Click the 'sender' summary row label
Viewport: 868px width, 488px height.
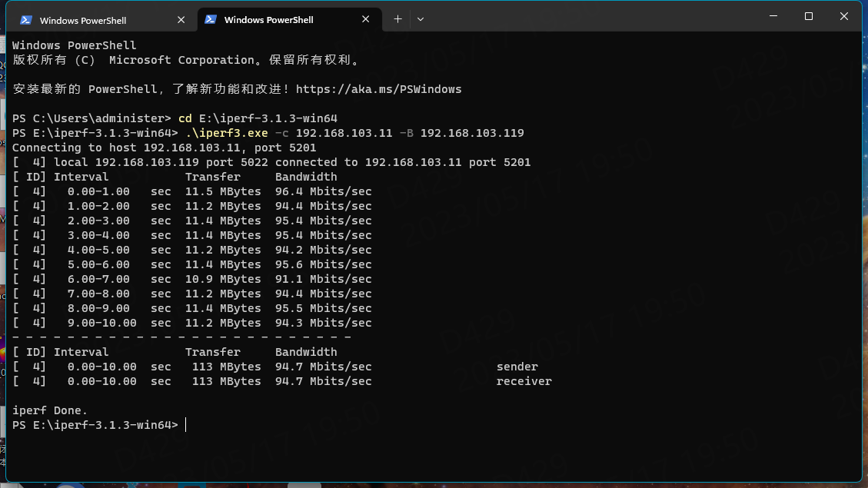coord(517,367)
